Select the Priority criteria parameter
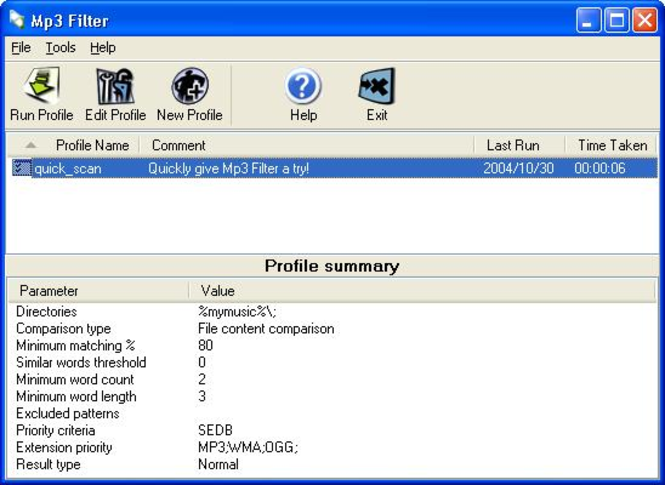The image size is (665, 485). click(x=56, y=430)
